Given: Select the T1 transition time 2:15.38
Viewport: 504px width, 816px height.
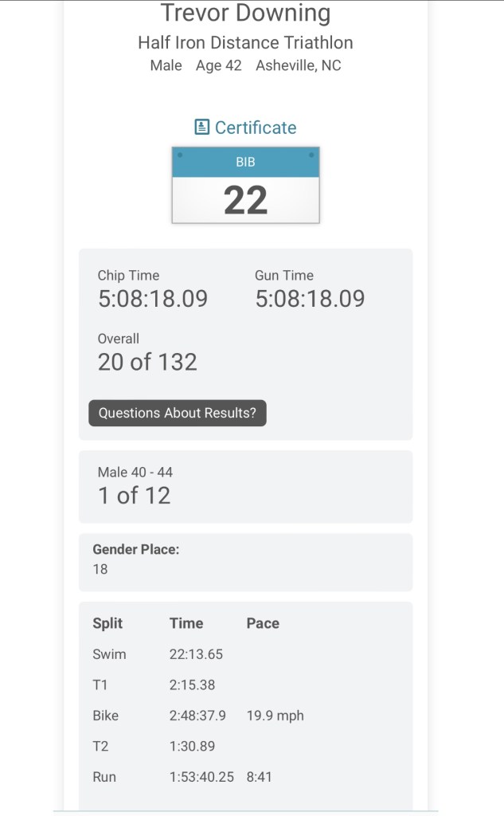Looking at the screenshot, I should (x=192, y=685).
